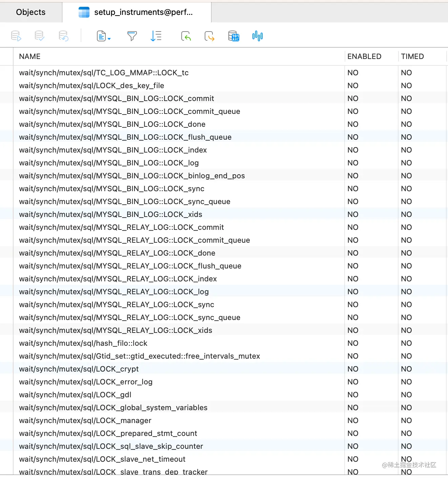Open the Sort rows tool
This screenshot has width=448, height=480.
point(156,36)
